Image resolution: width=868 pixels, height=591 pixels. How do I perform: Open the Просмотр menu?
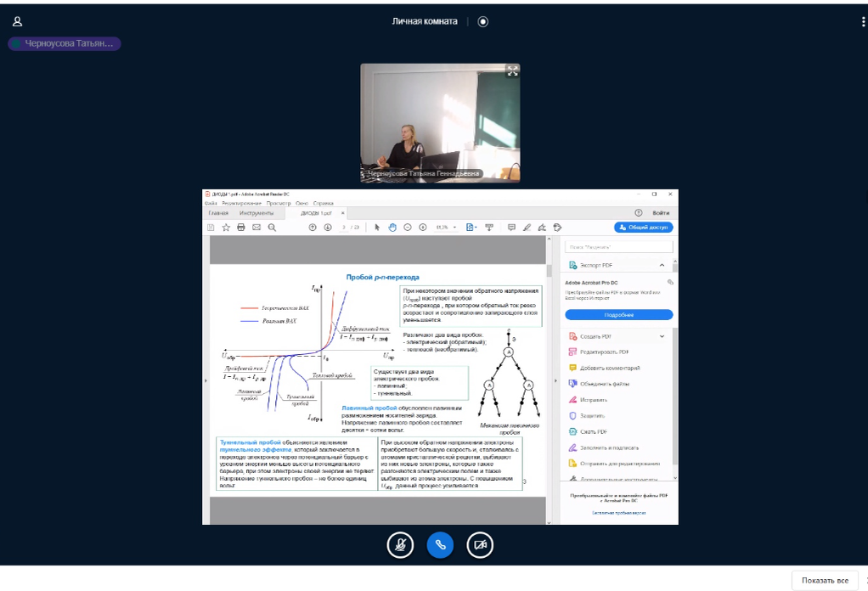pyautogui.click(x=279, y=203)
